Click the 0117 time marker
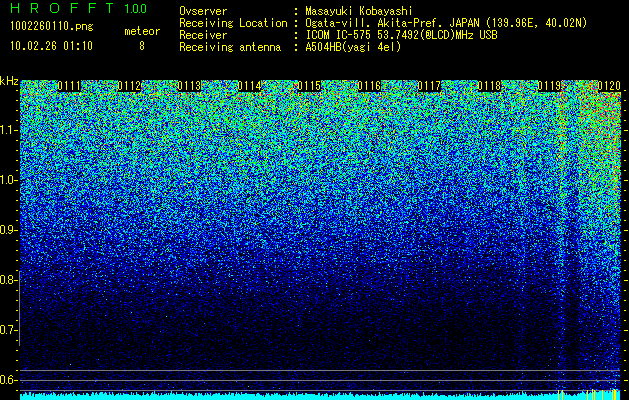The image size is (629, 400). pos(429,86)
